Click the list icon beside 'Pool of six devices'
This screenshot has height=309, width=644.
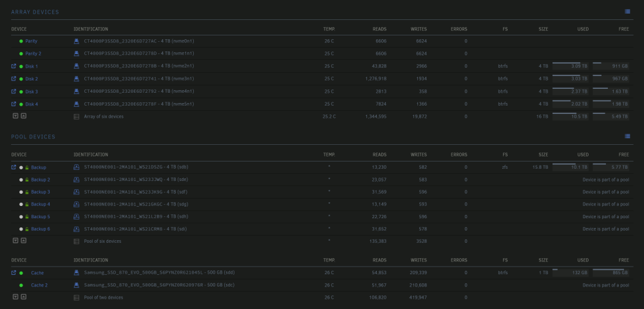pos(76,241)
